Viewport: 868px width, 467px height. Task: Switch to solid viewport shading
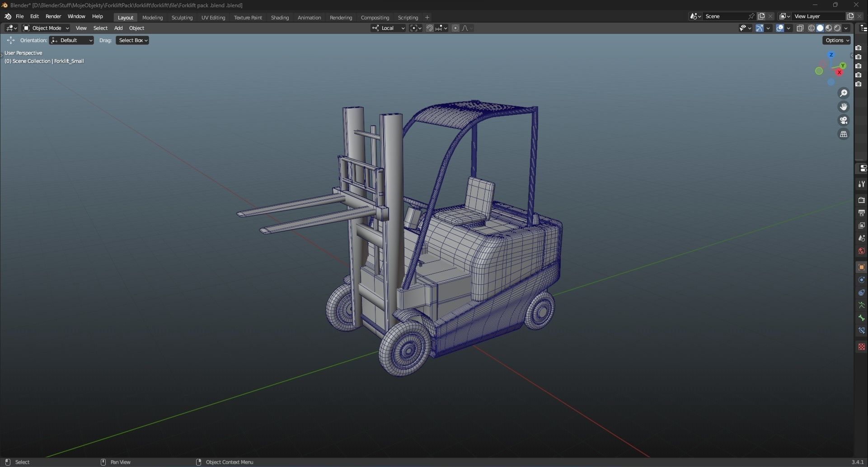click(x=820, y=28)
